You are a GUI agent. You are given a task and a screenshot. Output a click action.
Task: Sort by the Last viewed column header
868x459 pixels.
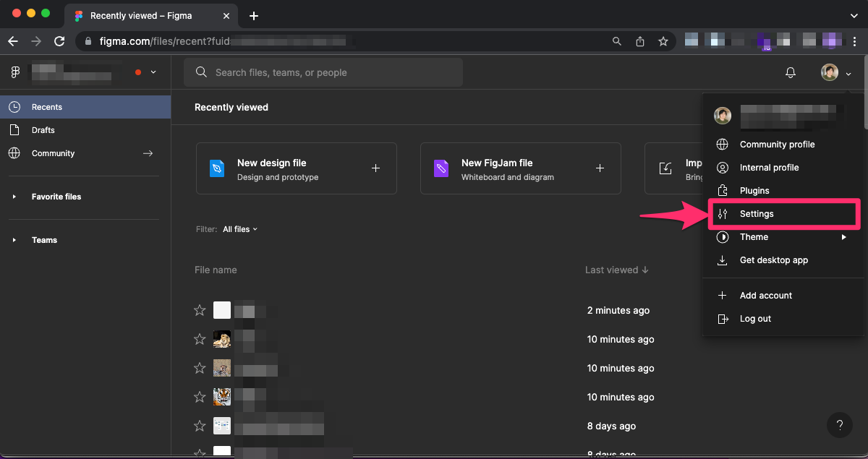616,270
